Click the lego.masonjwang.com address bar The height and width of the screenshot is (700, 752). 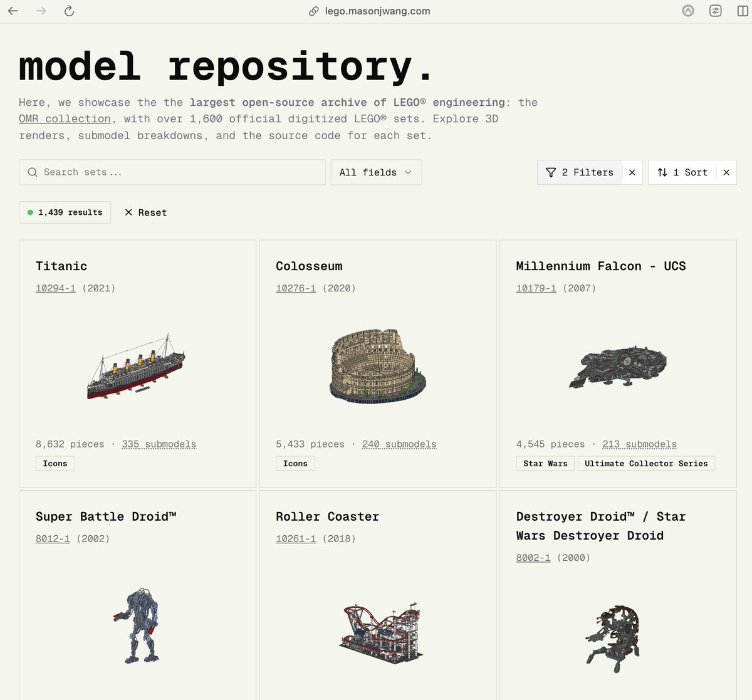377,11
